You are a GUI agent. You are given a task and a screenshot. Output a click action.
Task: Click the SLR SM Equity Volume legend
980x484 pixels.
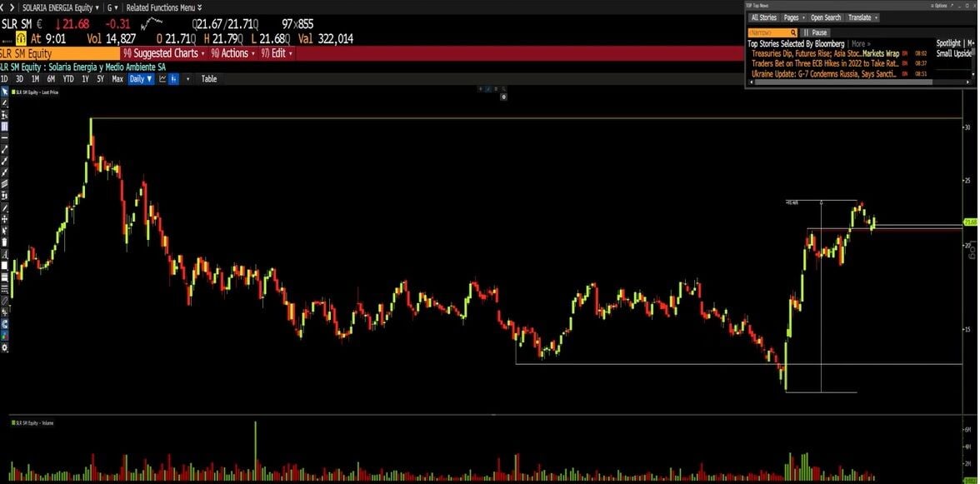coord(34,423)
